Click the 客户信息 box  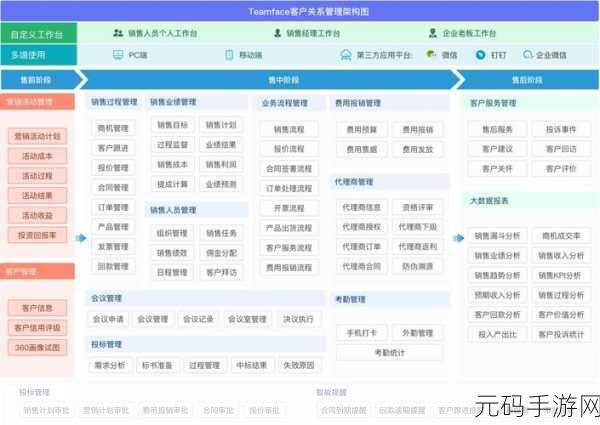38,308
